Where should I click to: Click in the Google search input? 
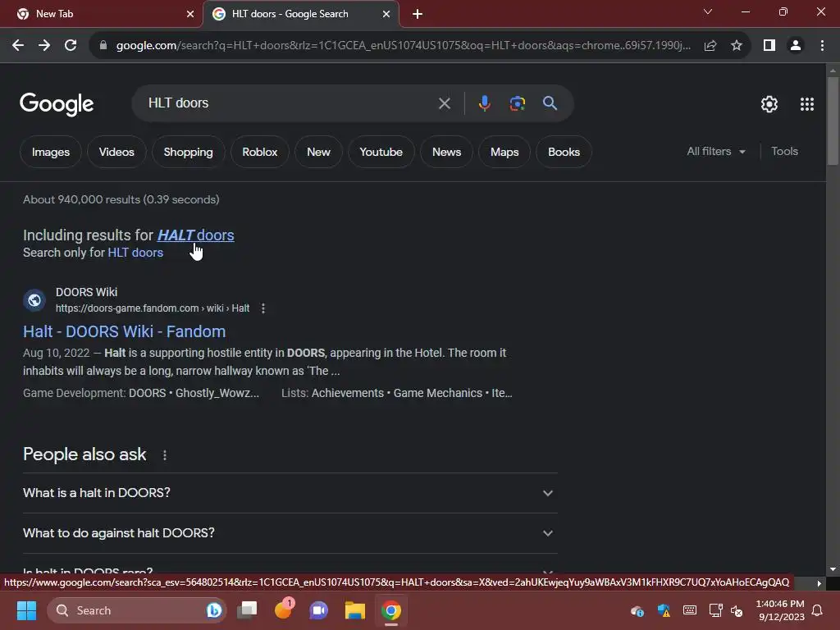point(290,103)
